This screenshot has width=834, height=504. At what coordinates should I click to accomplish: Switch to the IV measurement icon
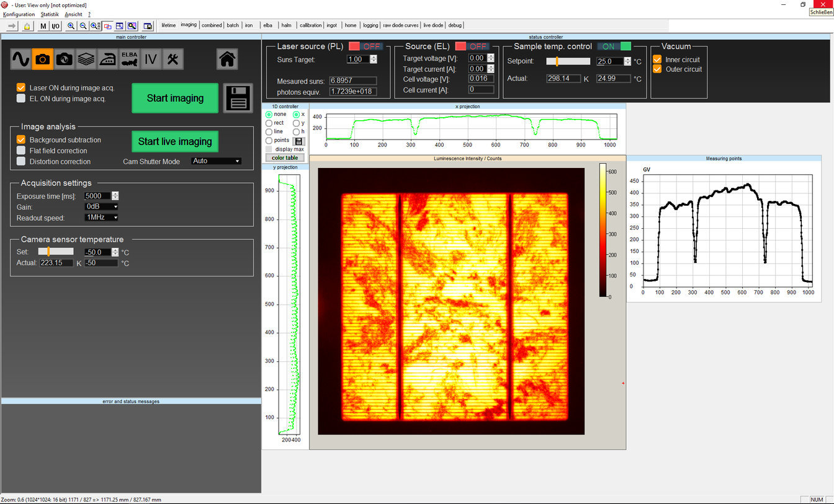[151, 59]
